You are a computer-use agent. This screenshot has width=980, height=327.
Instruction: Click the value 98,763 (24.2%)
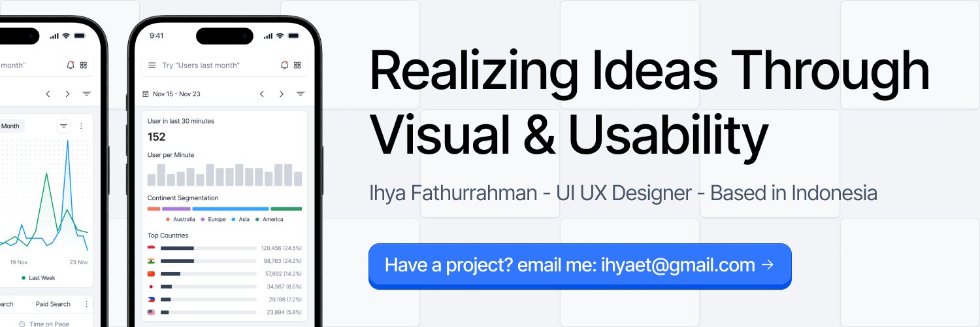[x=282, y=261]
